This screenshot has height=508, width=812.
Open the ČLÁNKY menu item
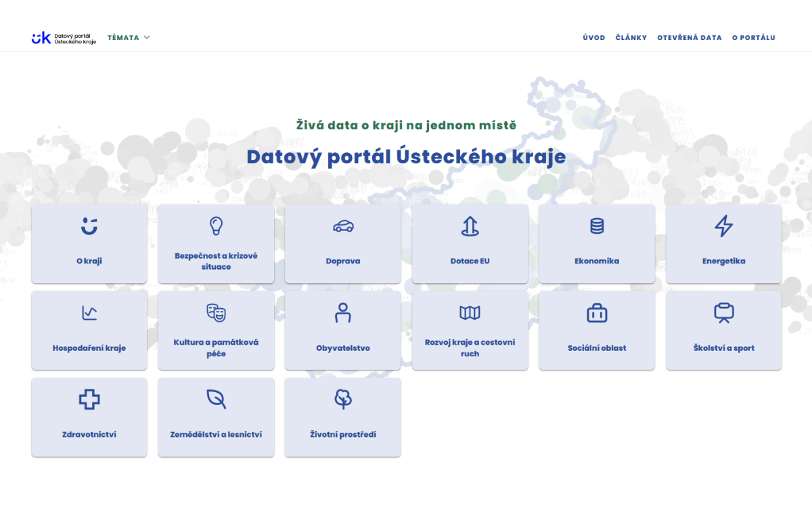(631, 37)
